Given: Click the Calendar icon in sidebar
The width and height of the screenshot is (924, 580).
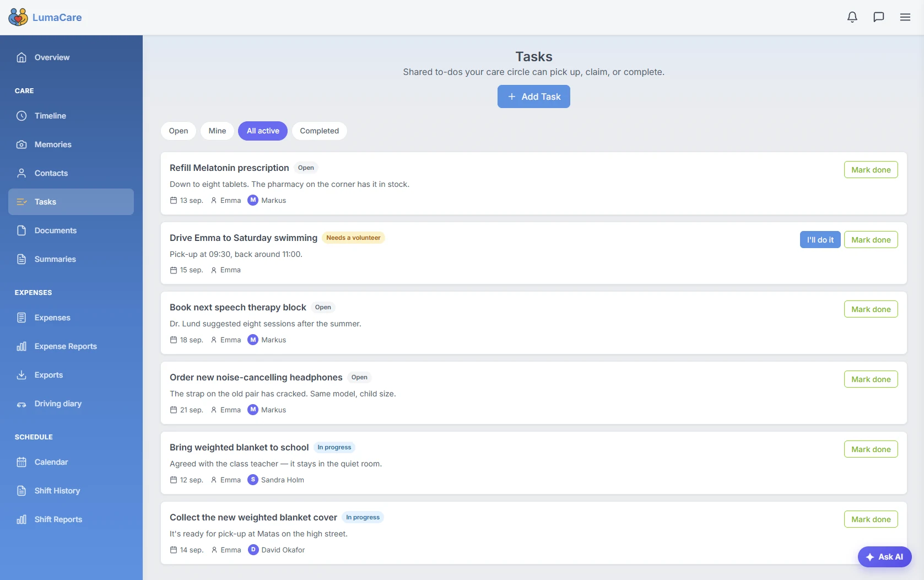Looking at the screenshot, I should point(21,462).
